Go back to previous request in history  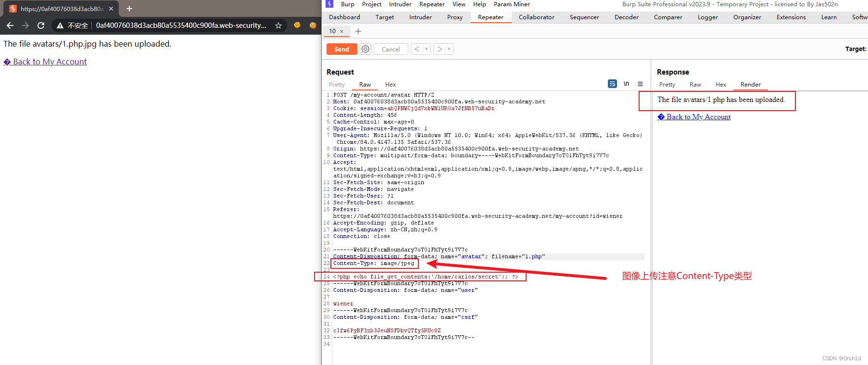tap(417, 49)
